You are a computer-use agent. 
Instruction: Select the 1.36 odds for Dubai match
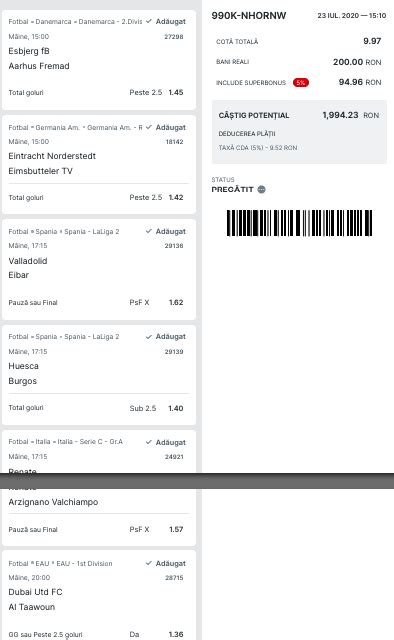[176, 635]
